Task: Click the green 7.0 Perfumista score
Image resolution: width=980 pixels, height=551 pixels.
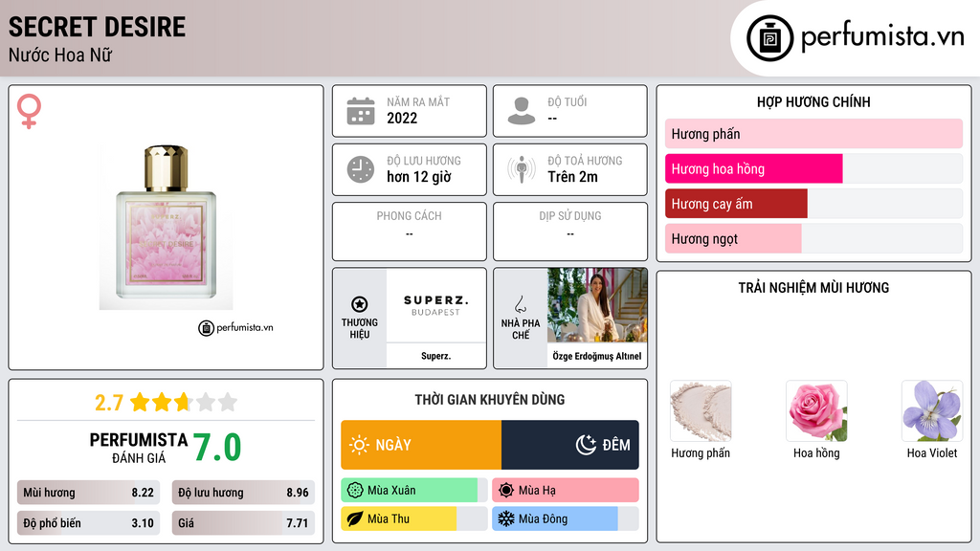Action: tap(217, 448)
